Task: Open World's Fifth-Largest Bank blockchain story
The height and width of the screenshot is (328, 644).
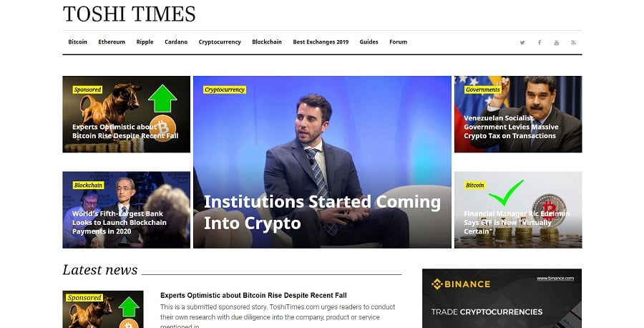Action: point(119,223)
